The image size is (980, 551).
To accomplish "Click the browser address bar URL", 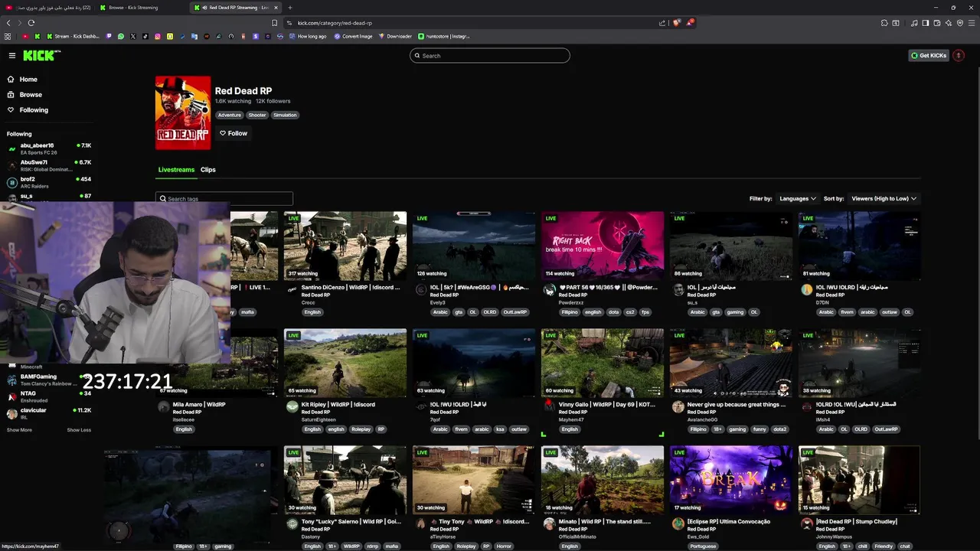I will [x=335, y=23].
